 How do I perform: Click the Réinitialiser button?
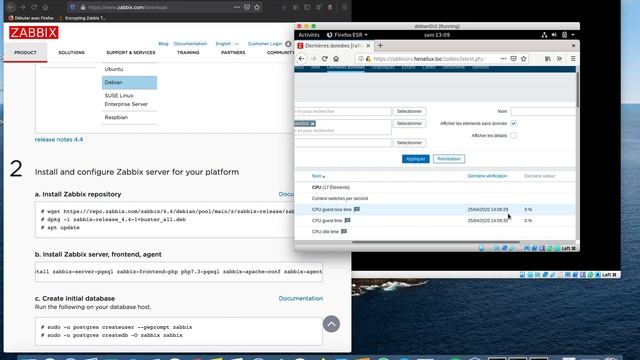click(449, 159)
